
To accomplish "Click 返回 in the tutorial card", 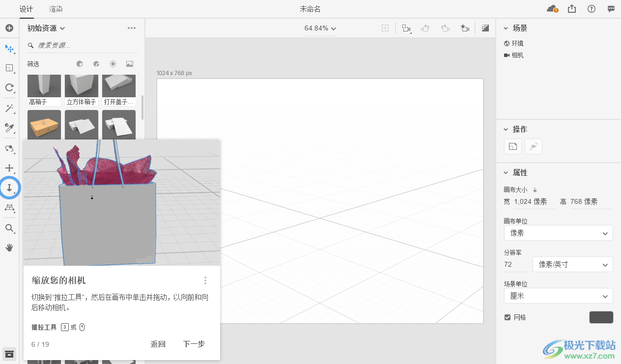I will [158, 344].
